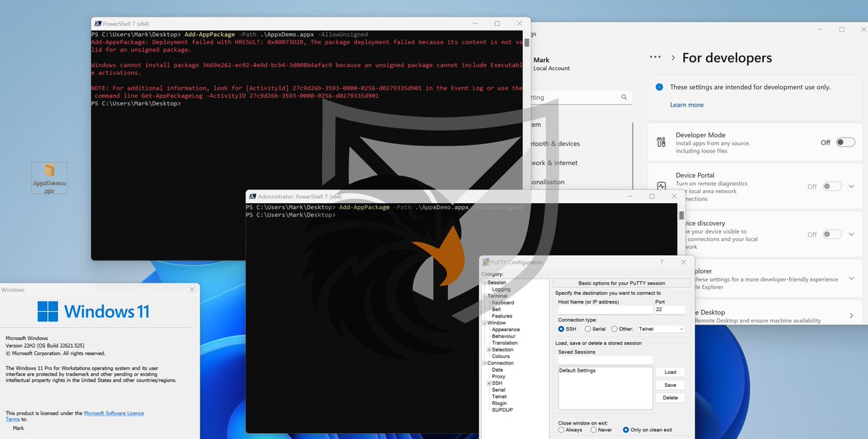Screen dimensions: 868x439
Task: Expand the Device Portal settings chevron
Action: point(851,186)
